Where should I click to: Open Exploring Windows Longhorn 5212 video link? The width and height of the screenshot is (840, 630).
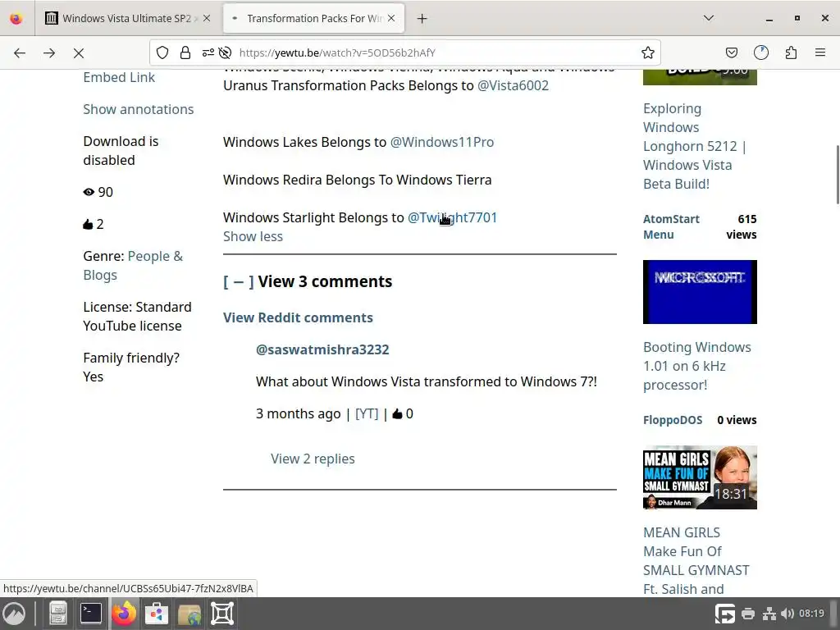click(695, 146)
